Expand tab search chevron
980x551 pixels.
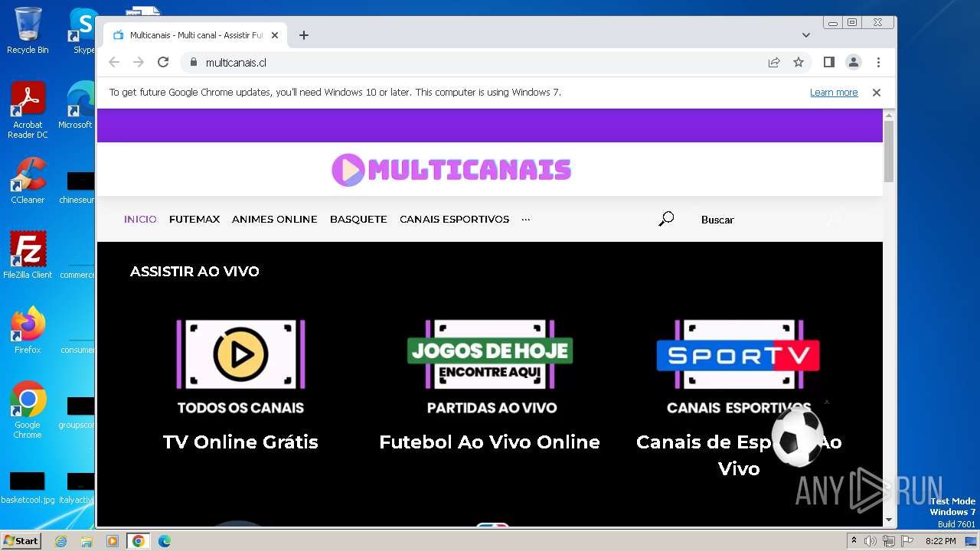tap(805, 35)
